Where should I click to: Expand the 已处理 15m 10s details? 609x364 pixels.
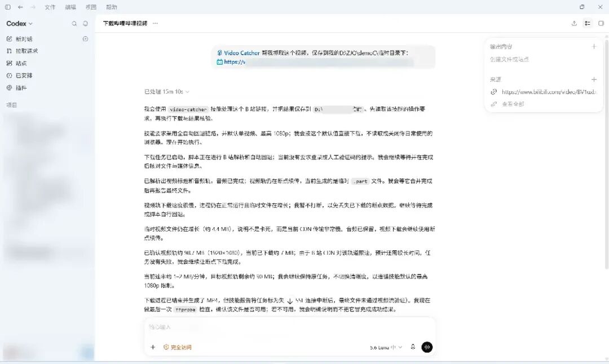tap(166, 92)
